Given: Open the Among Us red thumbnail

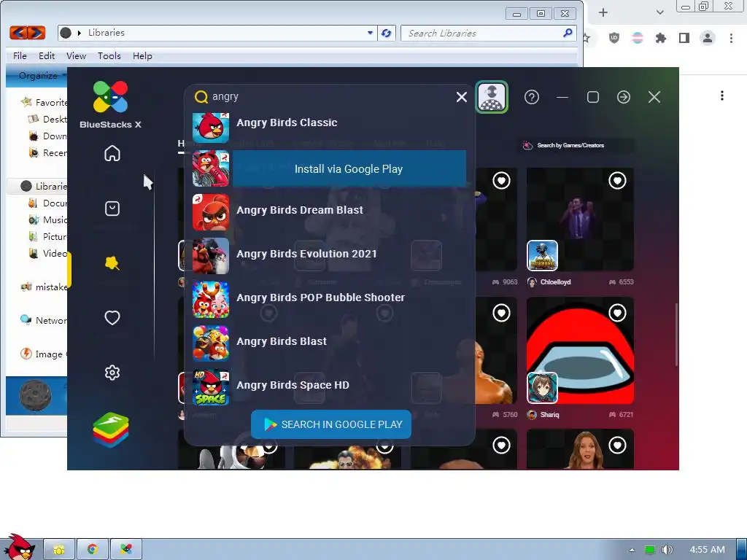Looking at the screenshot, I should point(580,350).
